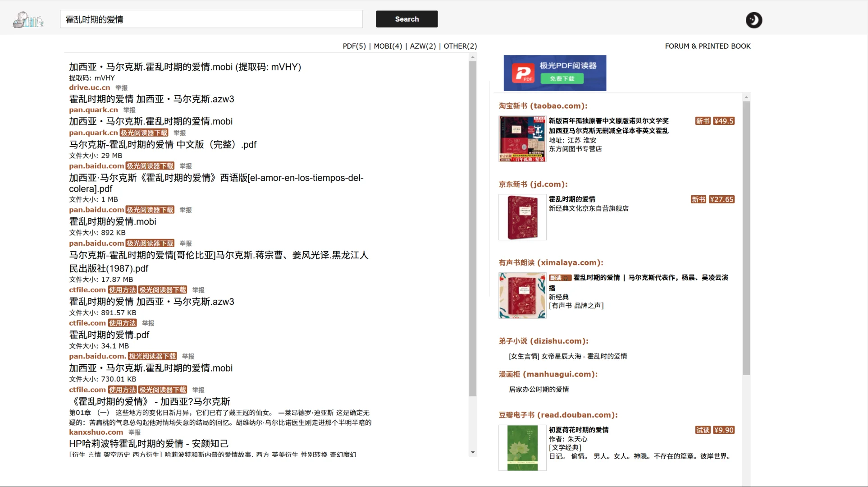
Task: Click the Search button
Action: (407, 19)
